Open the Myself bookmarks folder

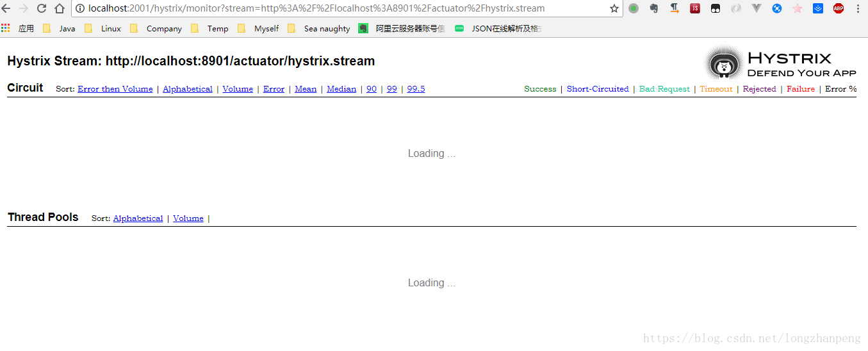pyautogui.click(x=258, y=28)
